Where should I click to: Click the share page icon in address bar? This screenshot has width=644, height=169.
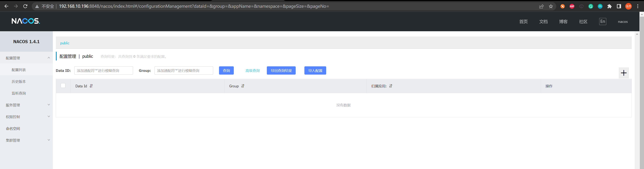pos(541,6)
